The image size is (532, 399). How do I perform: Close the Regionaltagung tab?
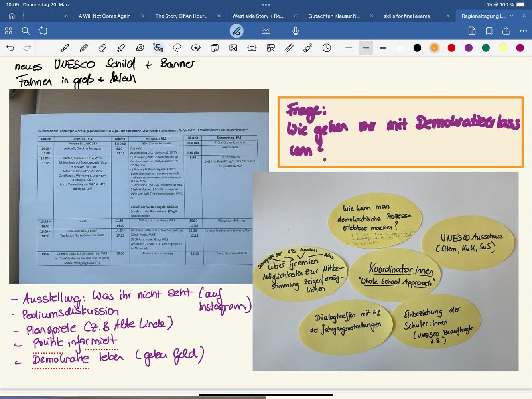coord(524,16)
